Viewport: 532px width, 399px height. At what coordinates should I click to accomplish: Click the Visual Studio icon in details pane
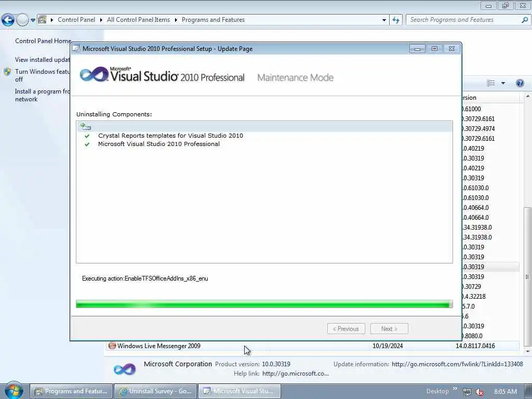[125, 369]
